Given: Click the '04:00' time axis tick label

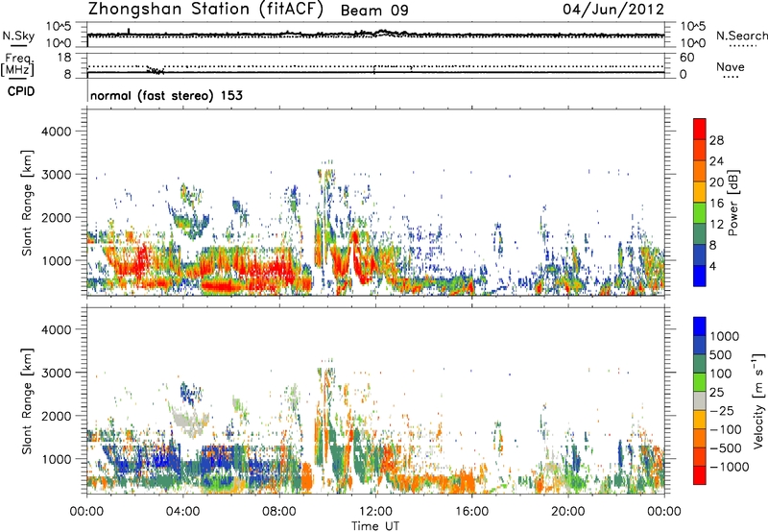Looking at the screenshot, I should [x=182, y=512].
